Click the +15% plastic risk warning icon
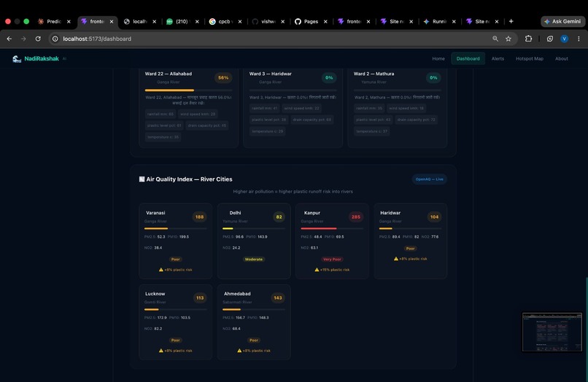 (x=317, y=270)
